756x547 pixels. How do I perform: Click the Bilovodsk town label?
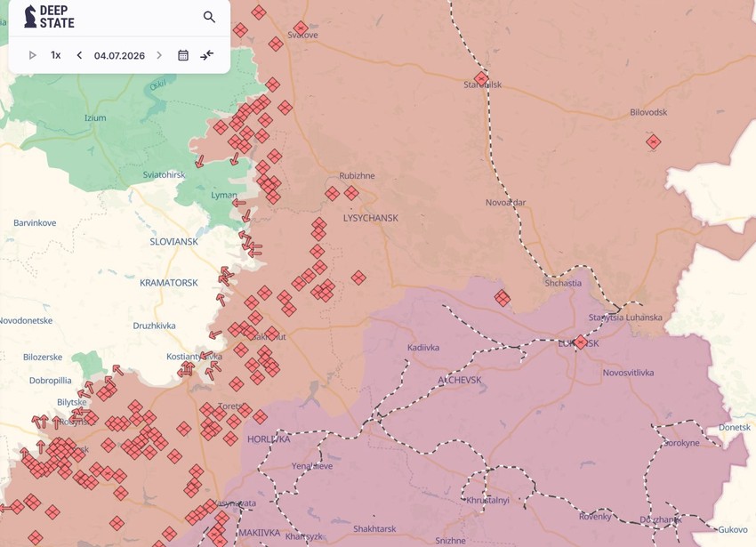648,112
